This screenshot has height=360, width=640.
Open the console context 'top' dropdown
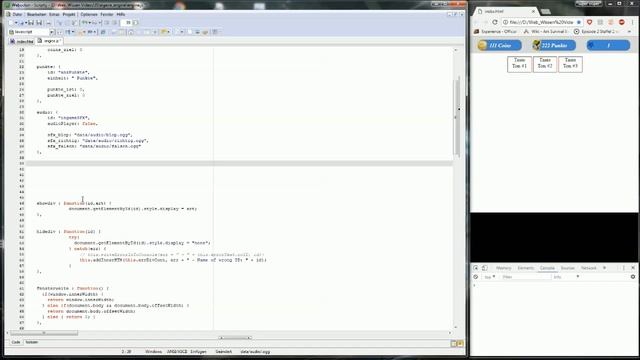(x=489, y=277)
